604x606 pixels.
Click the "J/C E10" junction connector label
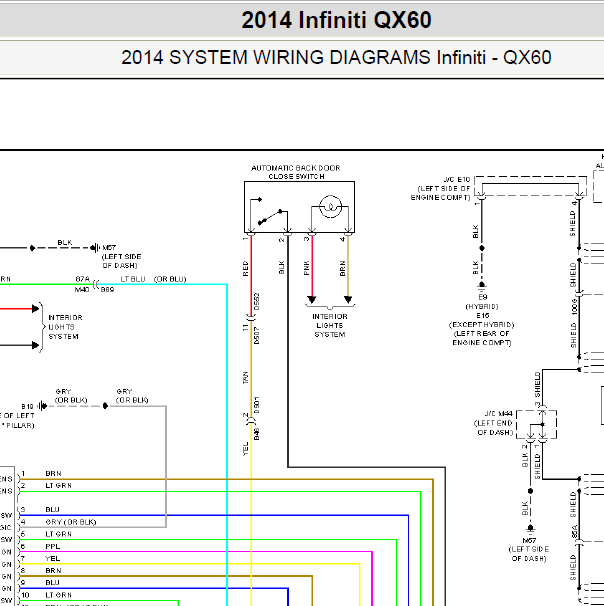pos(457,179)
